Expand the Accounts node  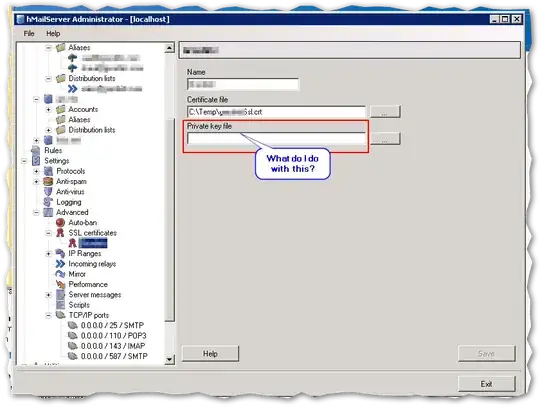[x=49, y=110]
